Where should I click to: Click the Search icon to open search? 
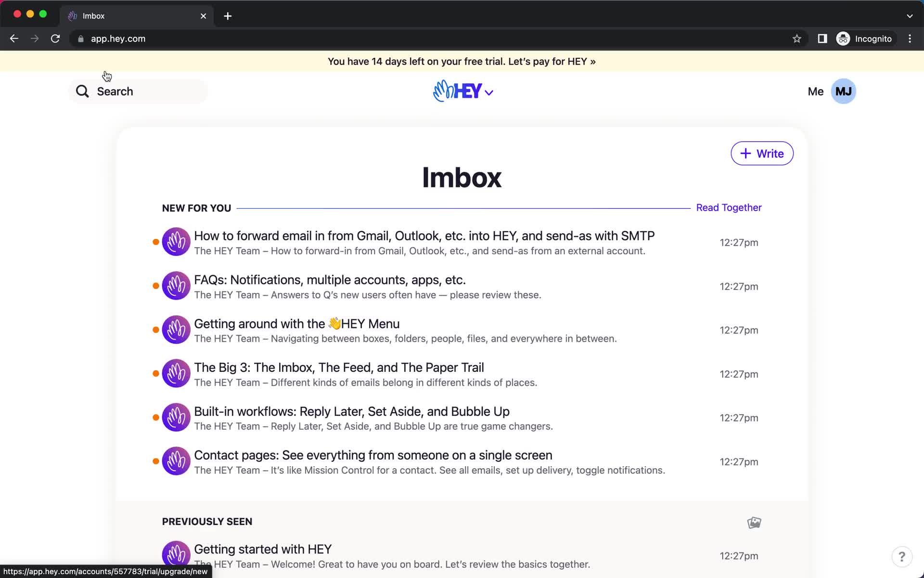coord(82,91)
